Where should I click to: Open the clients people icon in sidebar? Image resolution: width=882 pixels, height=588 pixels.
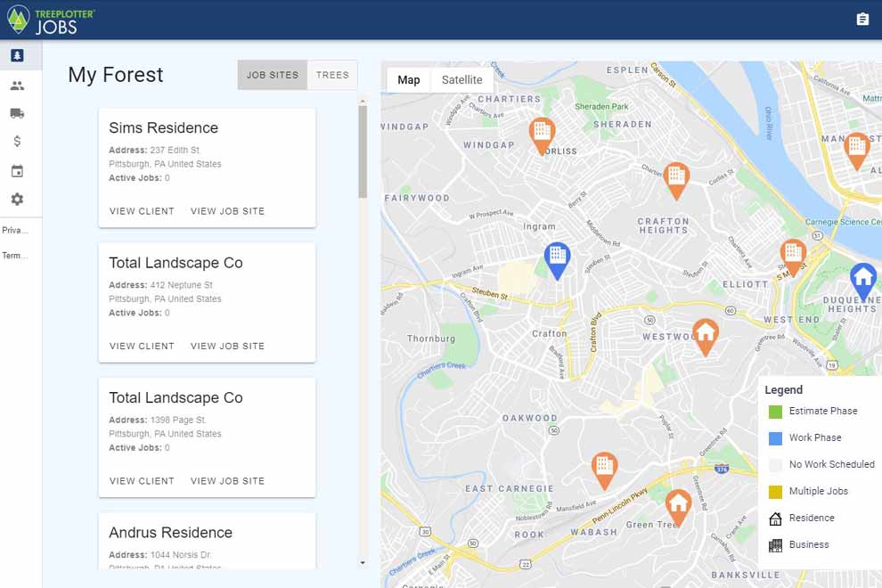coord(18,86)
